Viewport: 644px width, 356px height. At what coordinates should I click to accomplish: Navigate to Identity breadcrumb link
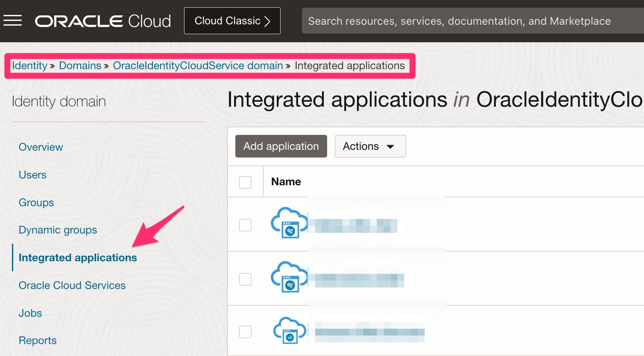(29, 66)
